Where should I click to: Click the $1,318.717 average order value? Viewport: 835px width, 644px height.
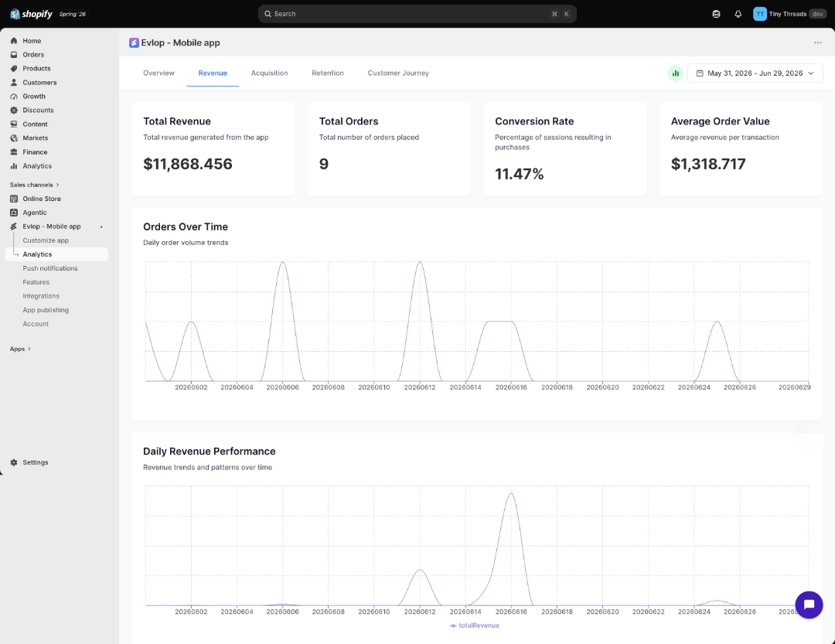coord(708,164)
